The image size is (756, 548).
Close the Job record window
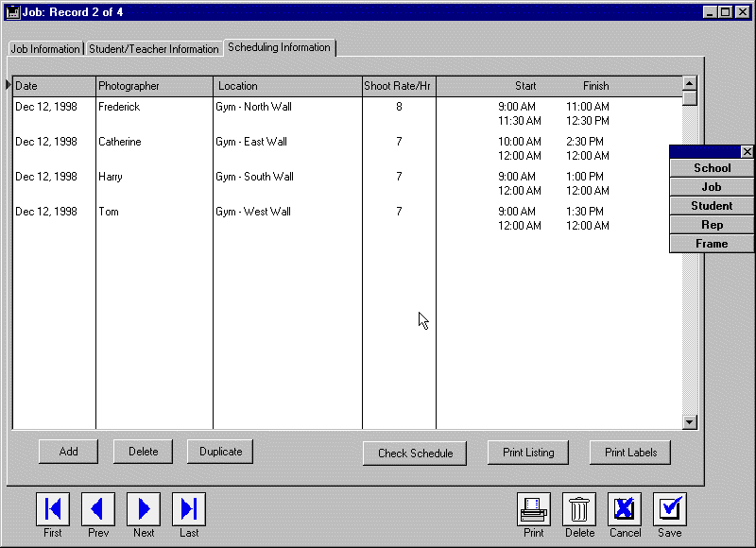(x=743, y=12)
